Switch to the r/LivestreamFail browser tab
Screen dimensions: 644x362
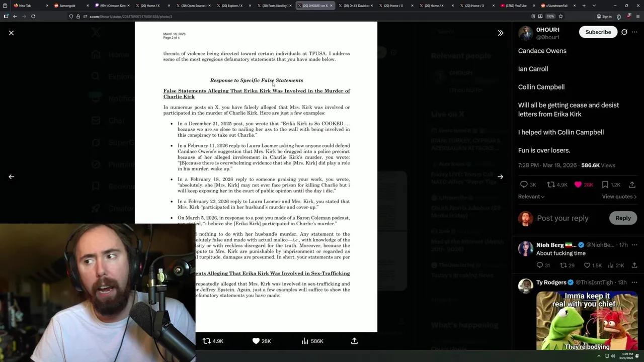556,6
